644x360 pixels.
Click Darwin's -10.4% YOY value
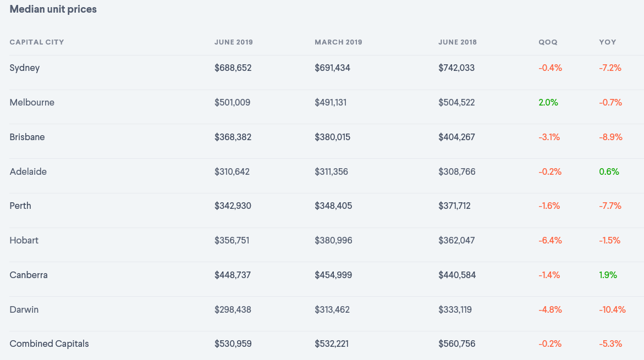(x=613, y=310)
